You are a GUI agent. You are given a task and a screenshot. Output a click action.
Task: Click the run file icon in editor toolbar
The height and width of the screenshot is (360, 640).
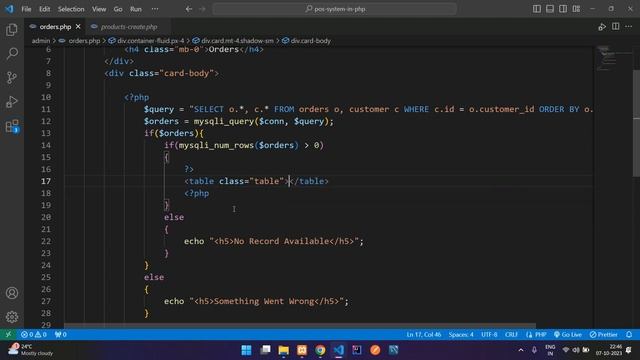tap(602, 27)
